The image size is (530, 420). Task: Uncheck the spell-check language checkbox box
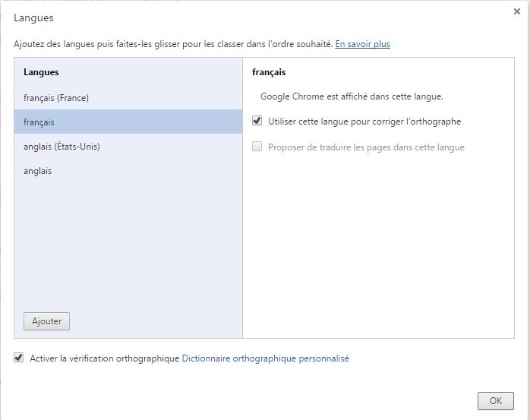[257, 122]
